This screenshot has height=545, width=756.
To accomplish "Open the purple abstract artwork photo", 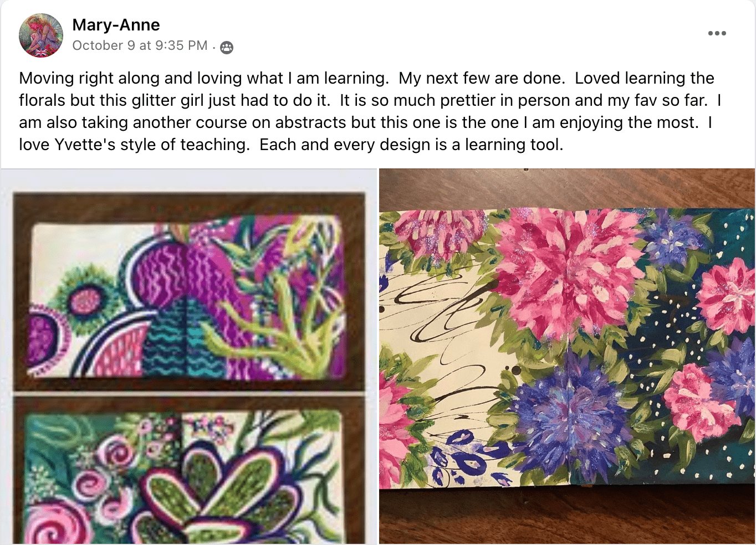I will [x=188, y=292].
